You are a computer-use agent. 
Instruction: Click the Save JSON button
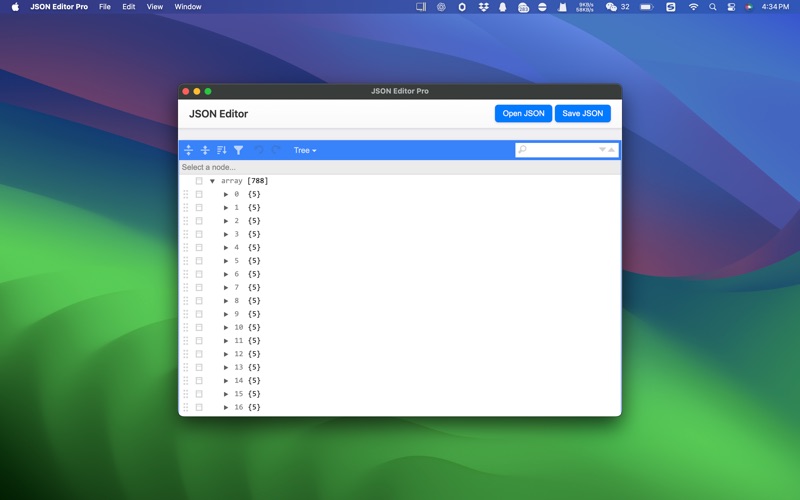(x=582, y=114)
